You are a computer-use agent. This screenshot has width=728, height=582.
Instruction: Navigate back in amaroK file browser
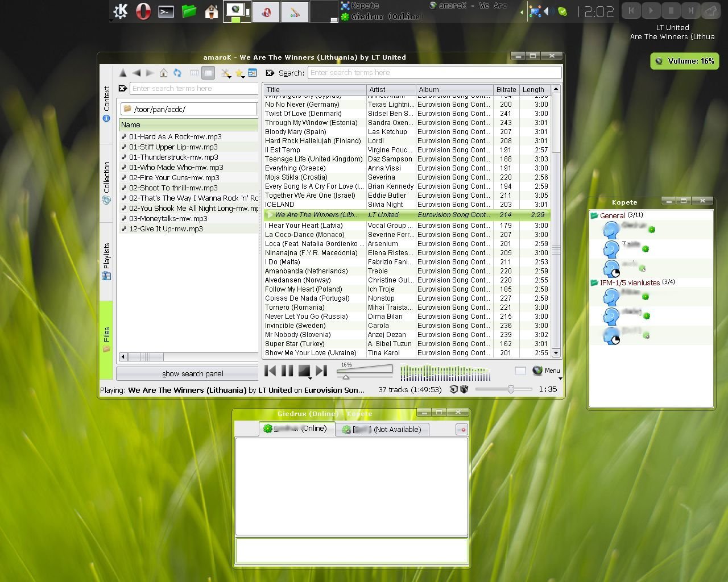pos(136,73)
